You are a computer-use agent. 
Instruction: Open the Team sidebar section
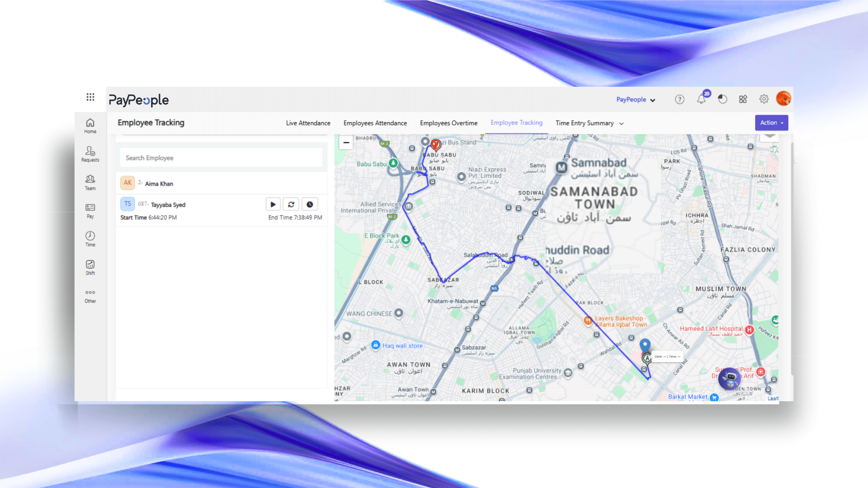coord(90,182)
